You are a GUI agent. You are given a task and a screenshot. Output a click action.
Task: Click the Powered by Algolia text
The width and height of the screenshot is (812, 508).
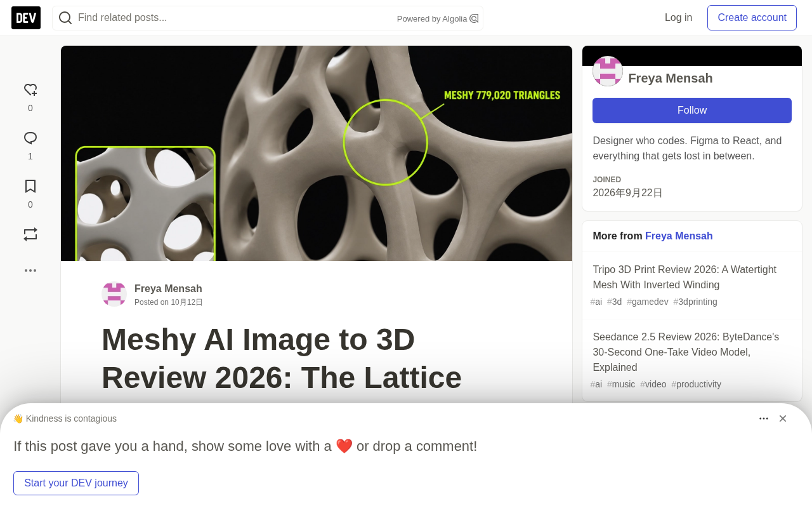pyautogui.click(x=432, y=19)
